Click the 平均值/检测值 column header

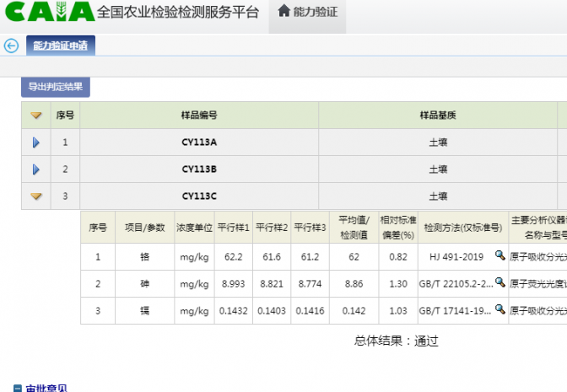tap(354, 228)
